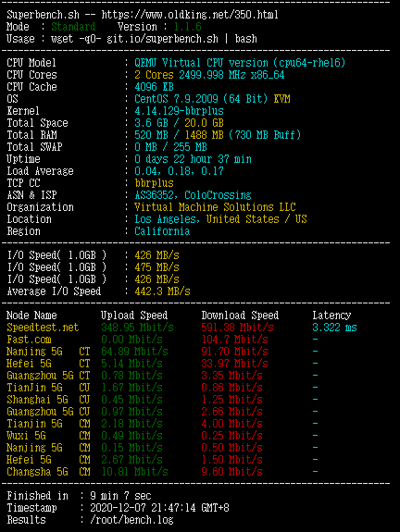Click the Download Speed column header
Screen dimensions: 400x532
(x=240, y=315)
